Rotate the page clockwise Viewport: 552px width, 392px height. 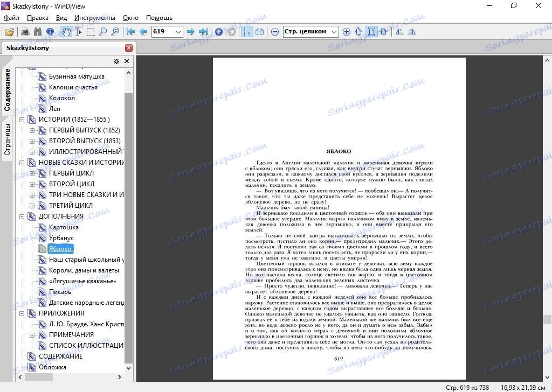point(412,32)
